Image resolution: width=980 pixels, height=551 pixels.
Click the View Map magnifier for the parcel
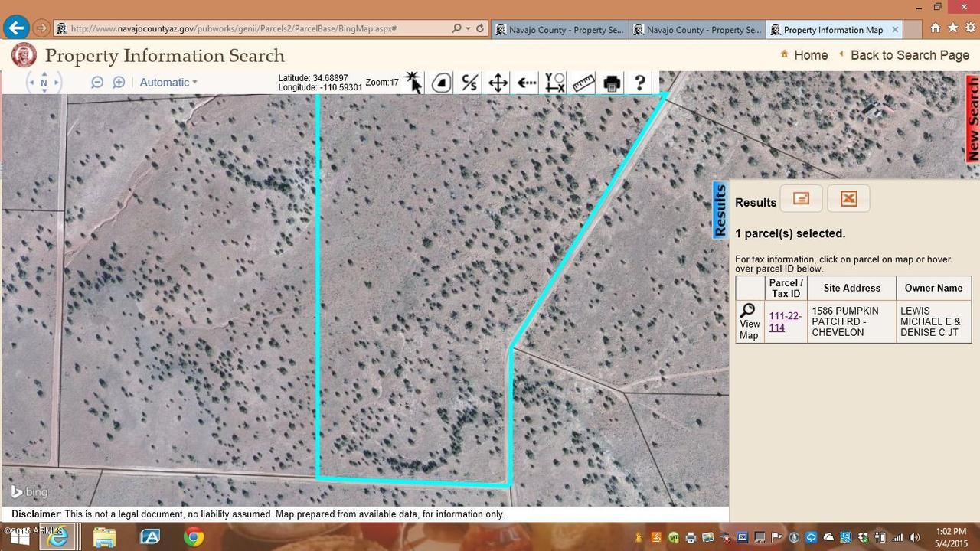[x=748, y=311]
